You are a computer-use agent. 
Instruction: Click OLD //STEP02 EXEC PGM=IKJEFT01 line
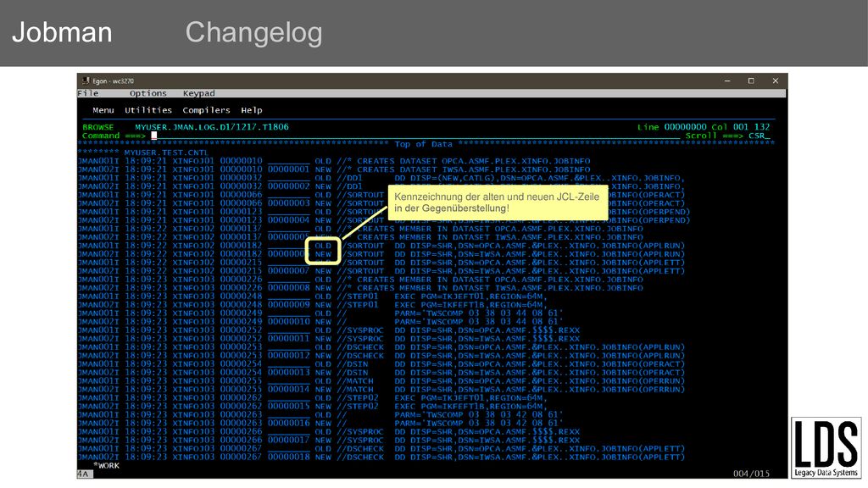point(312,398)
